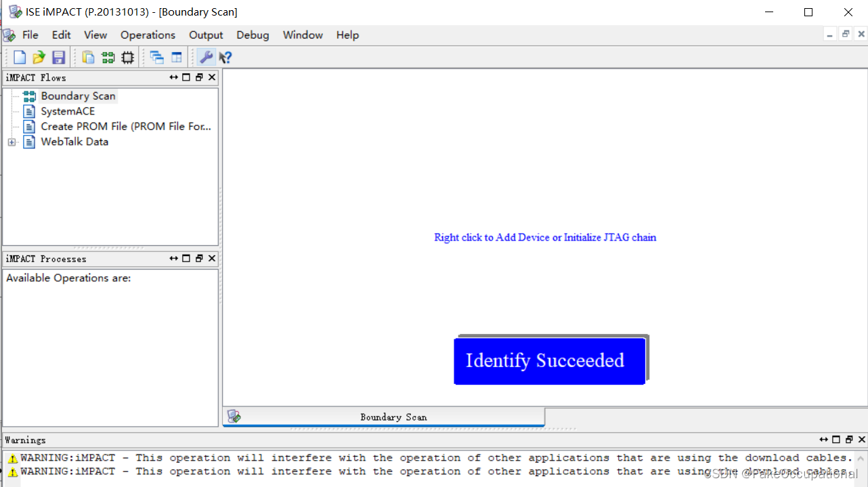The height and width of the screenshot is (487, 868).
Task: Expand the WebTalk Data tree node
Action: tap(12, 142)
